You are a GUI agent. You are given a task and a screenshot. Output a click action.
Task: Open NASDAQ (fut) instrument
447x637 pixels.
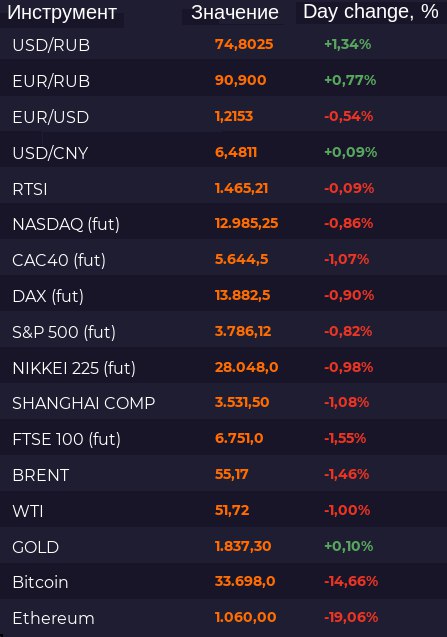coord(66,224)
